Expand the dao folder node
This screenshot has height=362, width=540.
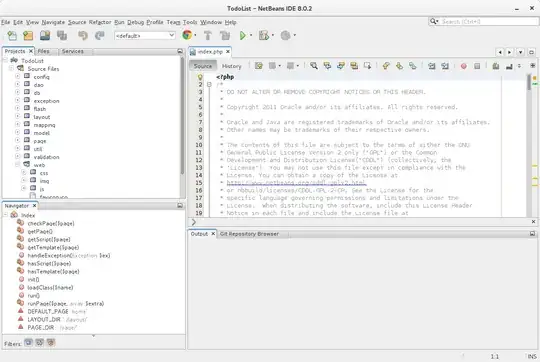tap(18, 84)
